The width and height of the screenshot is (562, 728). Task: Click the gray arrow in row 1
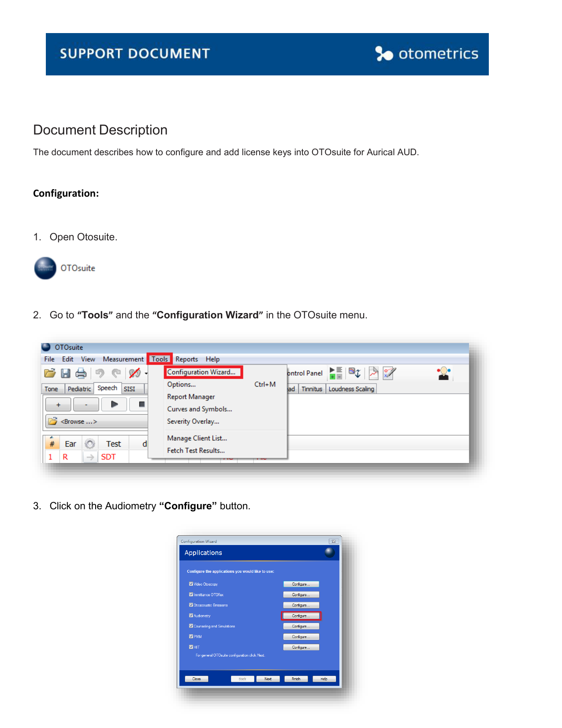[x=90, y=457]
